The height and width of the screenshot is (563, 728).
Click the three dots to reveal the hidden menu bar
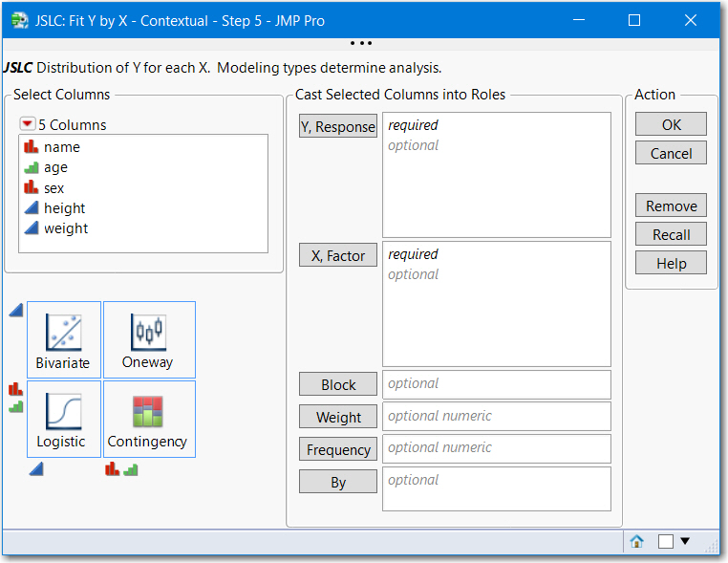(x=361, y=43)
